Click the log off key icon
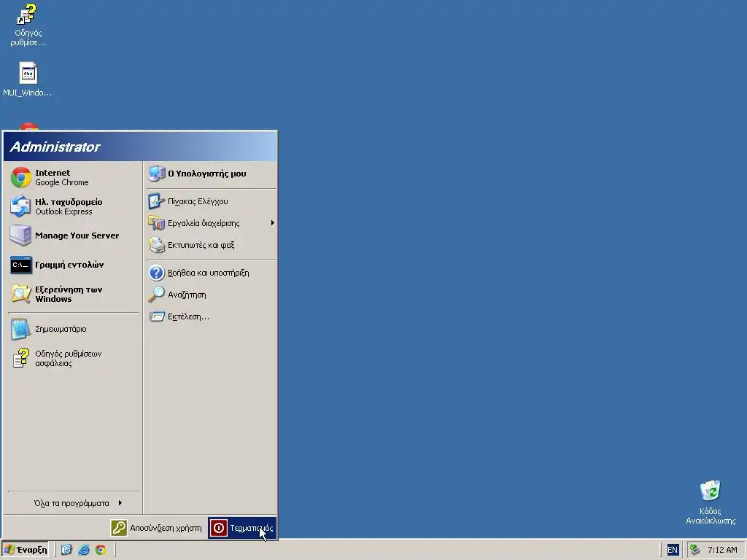The image size is (747, 560). coord(119,528)
